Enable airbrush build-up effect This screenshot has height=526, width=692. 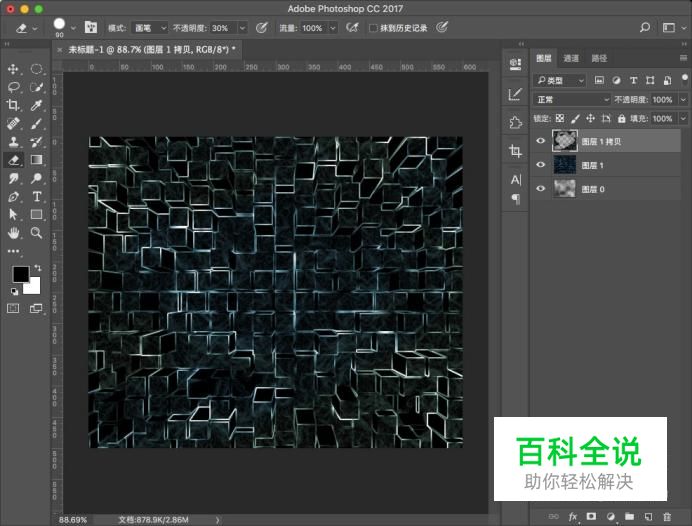pos(352,28)
